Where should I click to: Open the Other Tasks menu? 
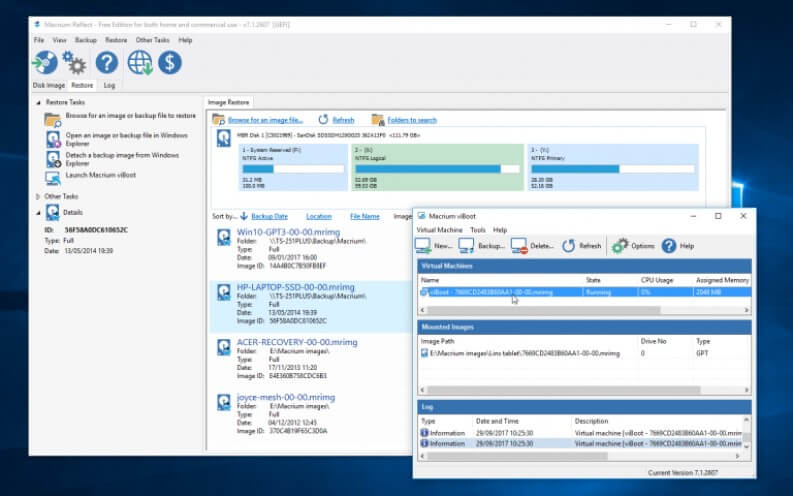[x=152, y=40]
